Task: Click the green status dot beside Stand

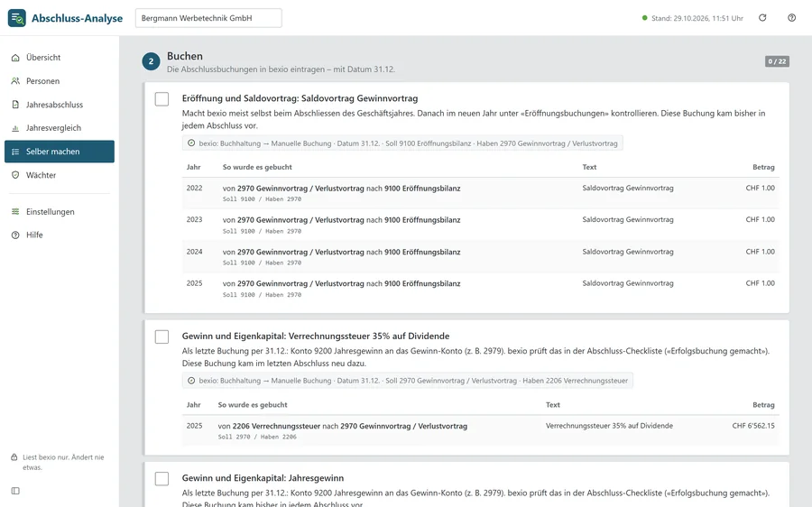Action: [645, 18]
